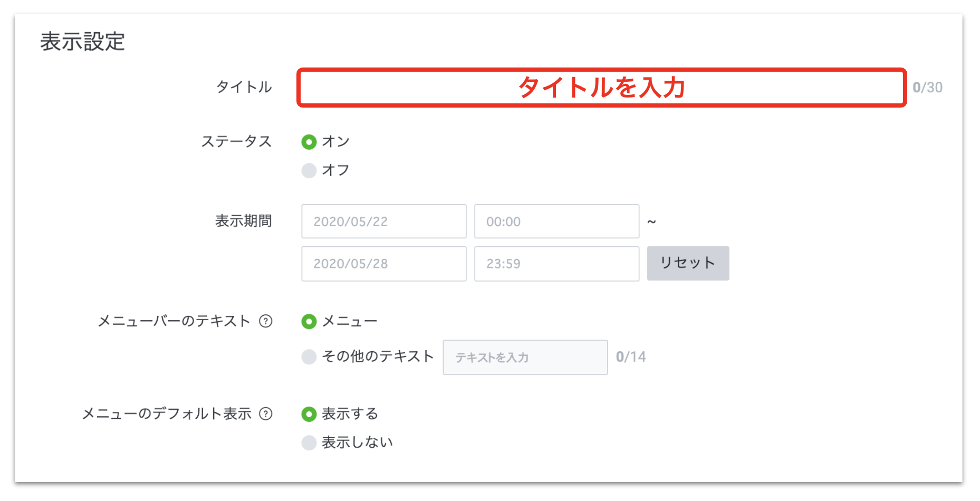
Task: Open help icon for メニューバーのテキスト
Action: [x=266, y=321]
